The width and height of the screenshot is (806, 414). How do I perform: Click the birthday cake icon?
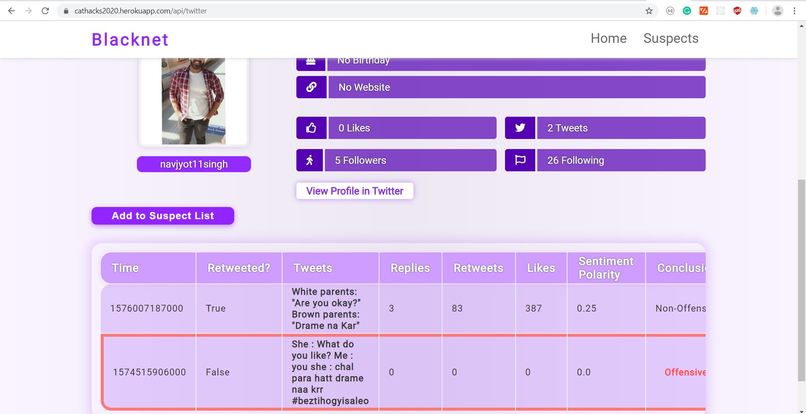(311, 62)
